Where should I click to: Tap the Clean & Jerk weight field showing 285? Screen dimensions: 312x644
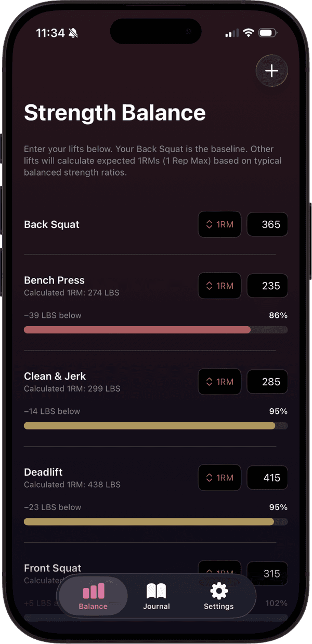(267, 382)
